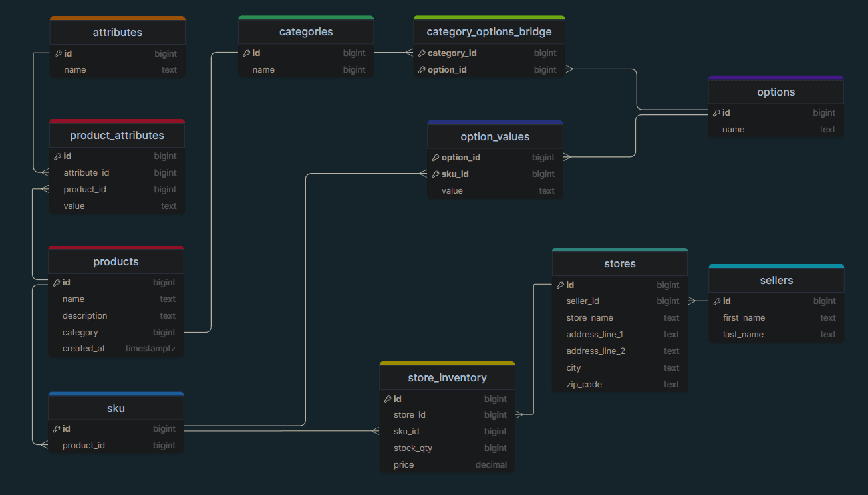
Task: Click the key icon in products id row
Action: coord(57,283)
